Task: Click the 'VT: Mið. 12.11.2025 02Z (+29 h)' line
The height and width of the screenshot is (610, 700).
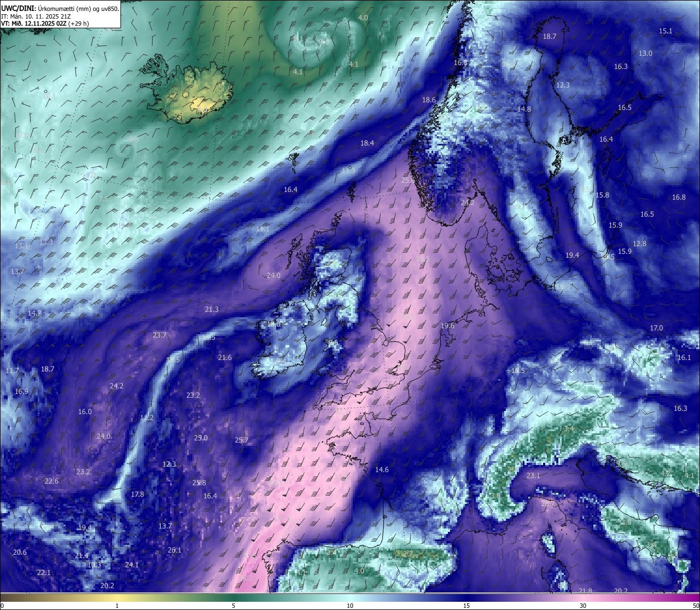Action: point(45,24)
